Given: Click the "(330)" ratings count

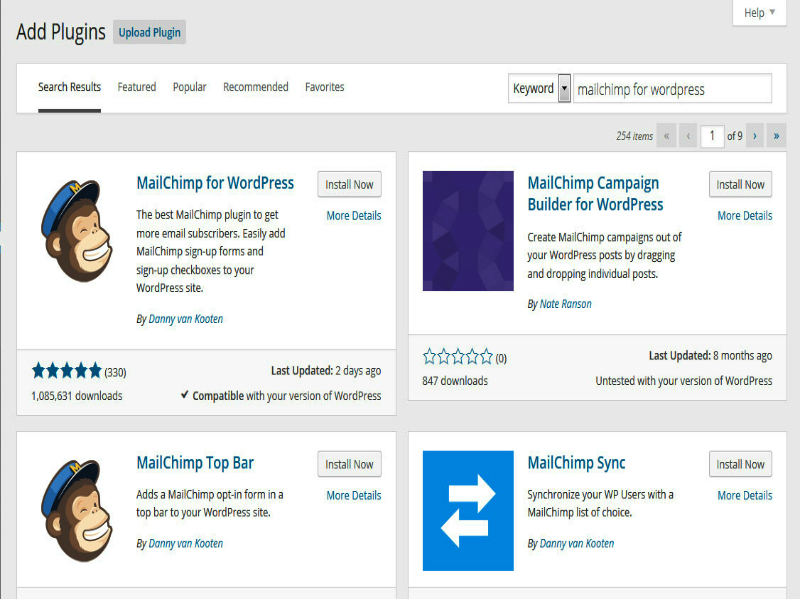Looking at the screenshot, I should tap(115, 372).
